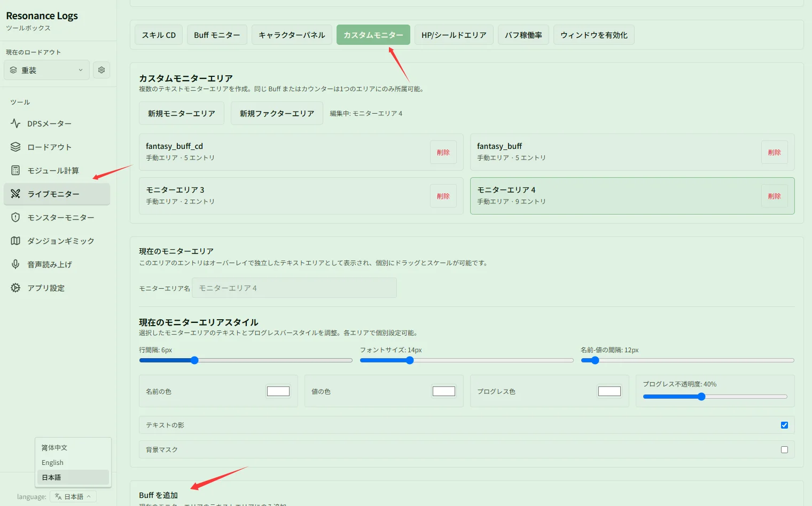Click the フォントサイズ slider handle

pyautogui.click(x=410, y=360)
